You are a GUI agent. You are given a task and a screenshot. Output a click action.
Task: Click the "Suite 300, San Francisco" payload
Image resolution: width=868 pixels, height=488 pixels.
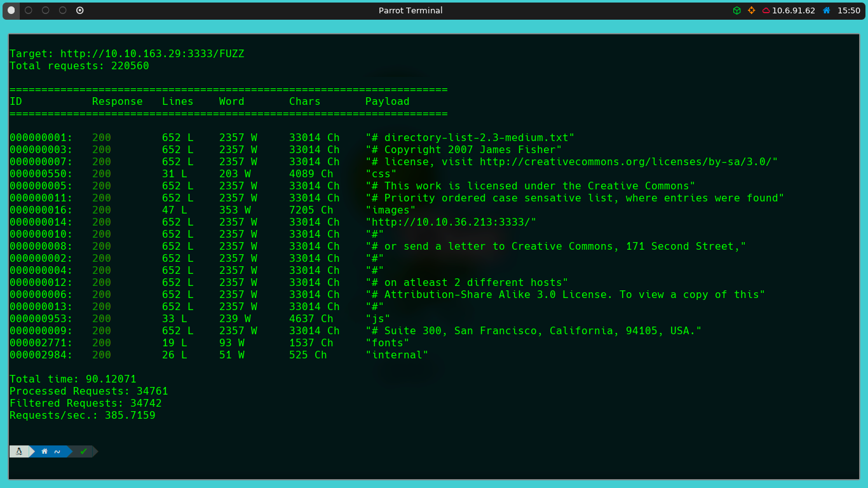(x=534, y=331)
